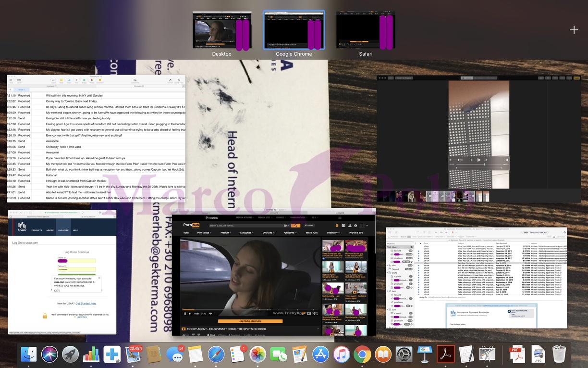
Task: Open Pages app in the Dock
Action: click(300, 355)
